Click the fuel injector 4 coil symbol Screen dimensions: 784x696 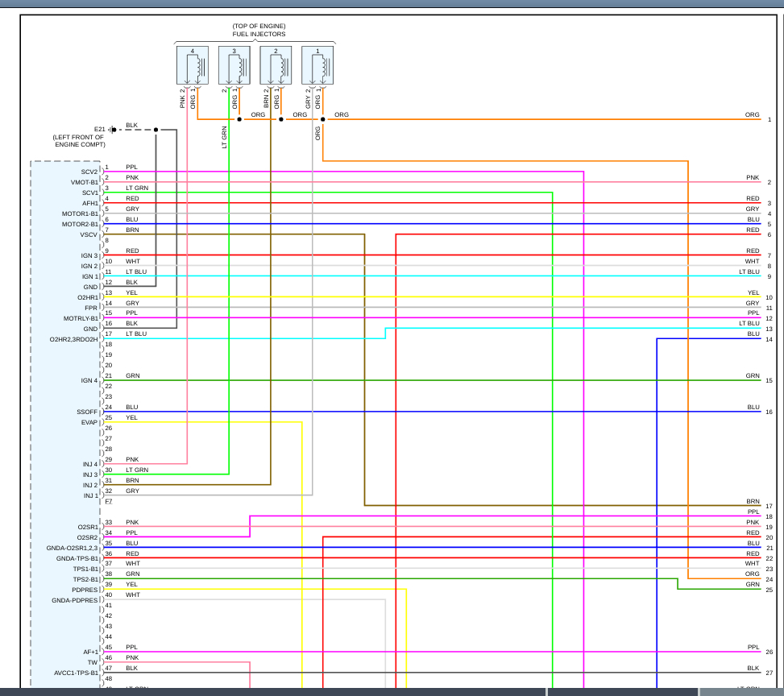pyautogui.click(x=193, y=67)
